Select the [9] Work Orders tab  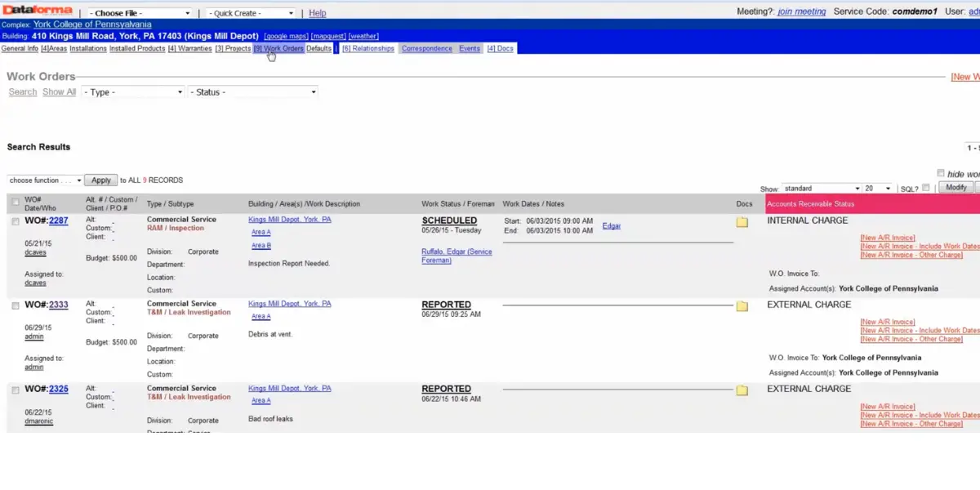click(x=278, y=49)
